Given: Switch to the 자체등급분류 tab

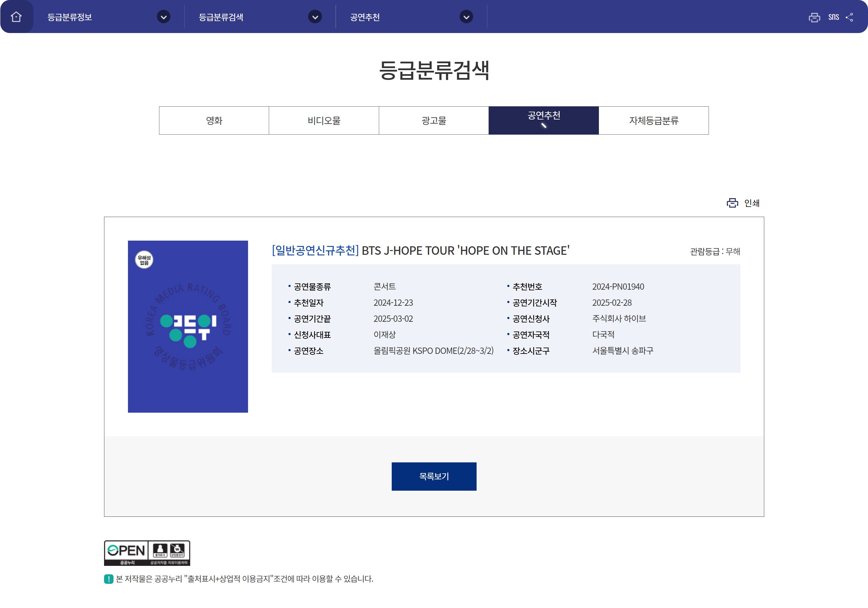Looking at the screenshot, I should coord(654,120).
